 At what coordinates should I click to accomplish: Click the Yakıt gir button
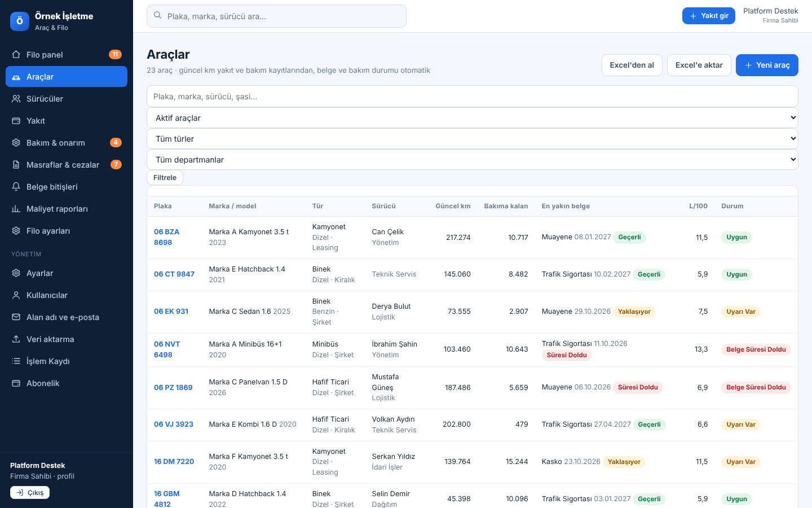[709, 16]
